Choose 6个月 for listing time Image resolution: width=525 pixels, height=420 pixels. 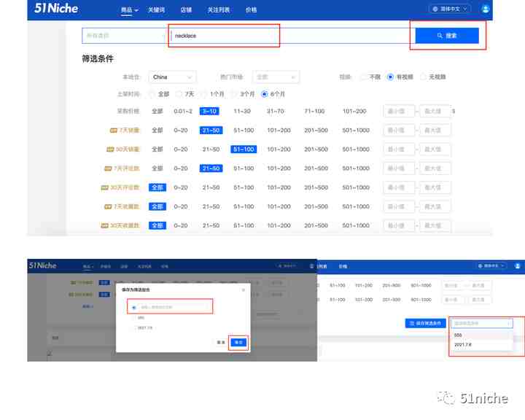tap(265, 94)
